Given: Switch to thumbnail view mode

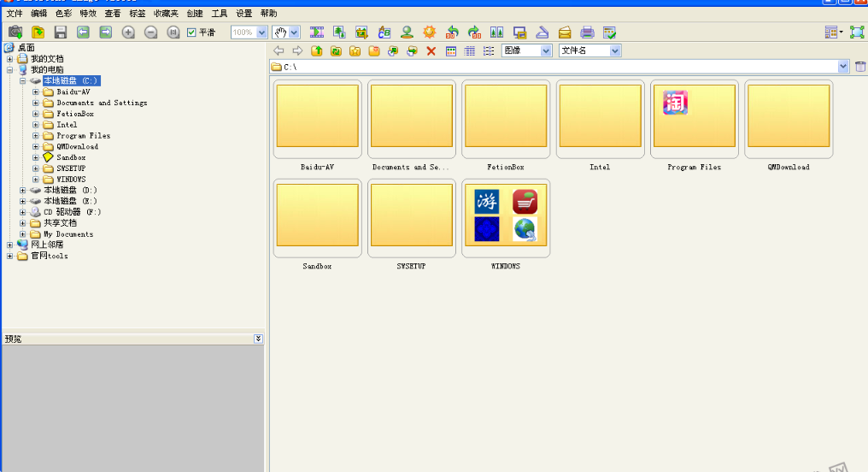Looking at the screenshot, I should pyautogui.click(x=451, y=51).
